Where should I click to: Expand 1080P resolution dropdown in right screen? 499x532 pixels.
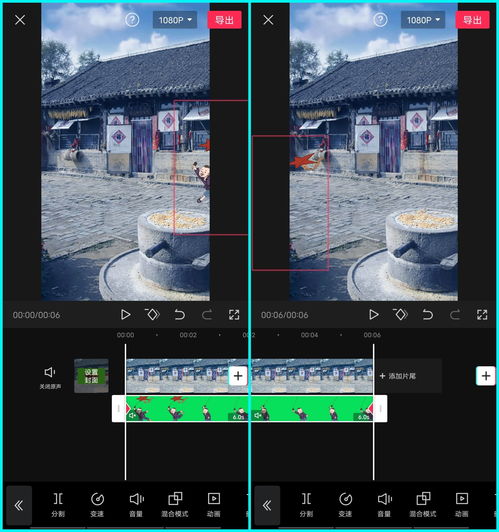click(423, 20)
